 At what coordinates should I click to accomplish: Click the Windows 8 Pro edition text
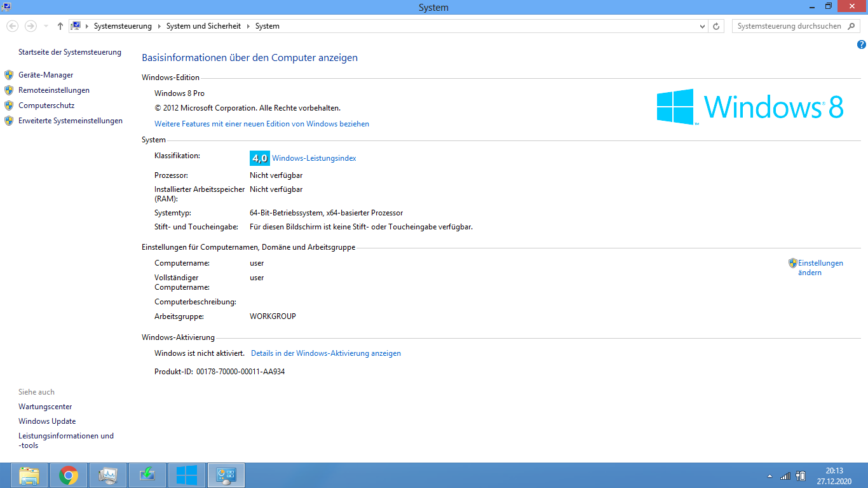(x=179, y=93)
